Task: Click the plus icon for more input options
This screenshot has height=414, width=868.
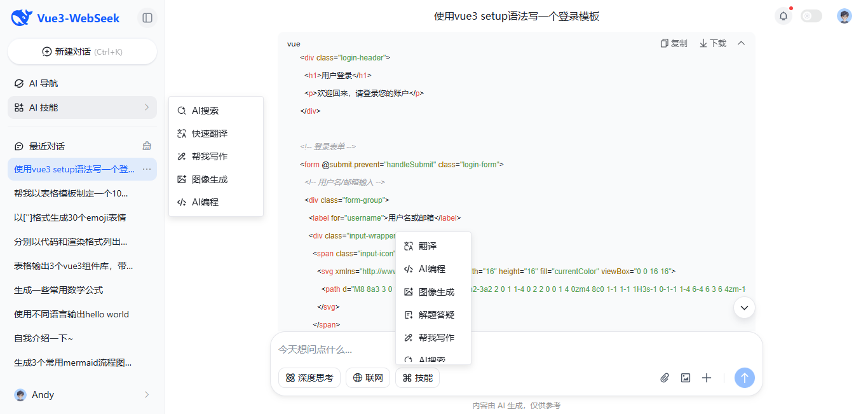Action: click(706, 378)
